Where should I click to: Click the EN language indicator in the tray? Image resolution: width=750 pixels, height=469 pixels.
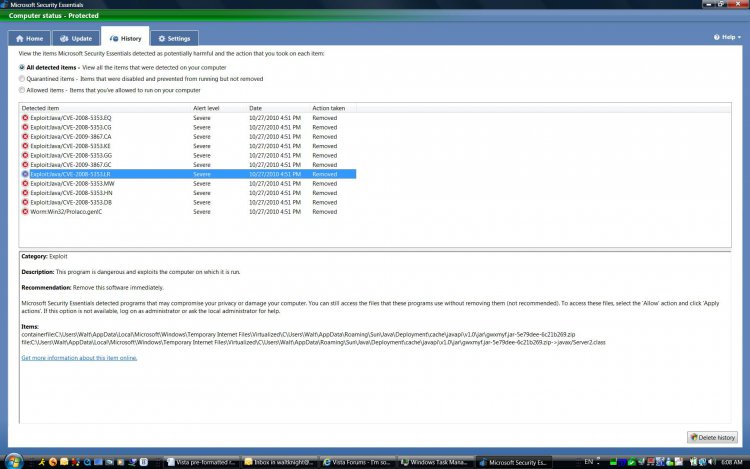[588, 462]
